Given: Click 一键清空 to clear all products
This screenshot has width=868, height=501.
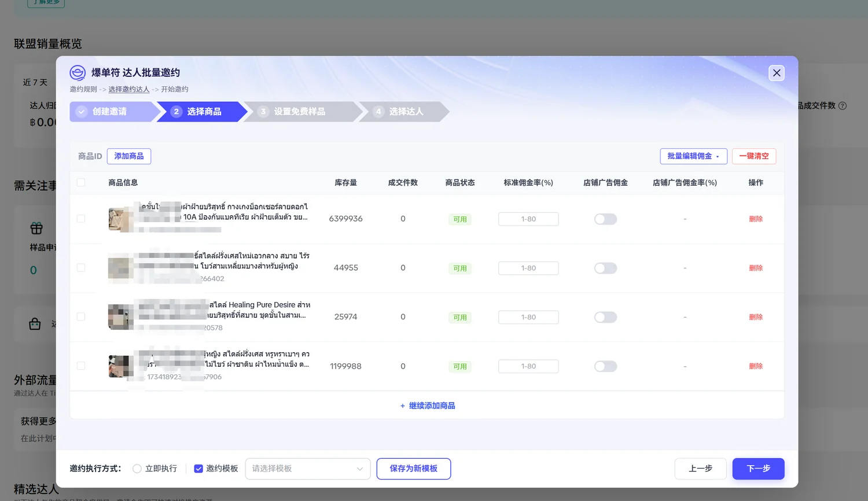Looking at the screenshot, I should tap(754, 156).
